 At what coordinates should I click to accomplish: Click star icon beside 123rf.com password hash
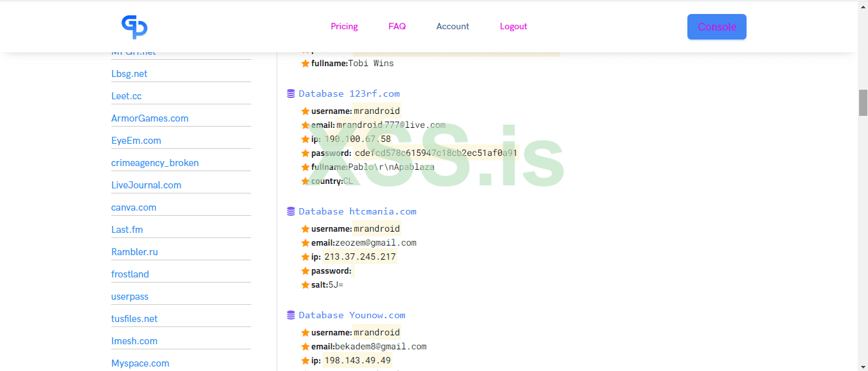coord(305,153)
